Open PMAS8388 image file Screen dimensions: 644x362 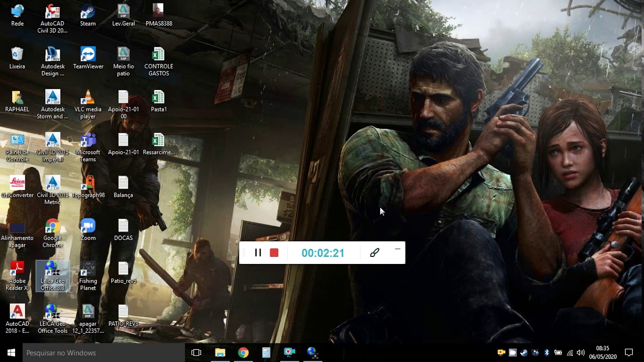[158, 16]
